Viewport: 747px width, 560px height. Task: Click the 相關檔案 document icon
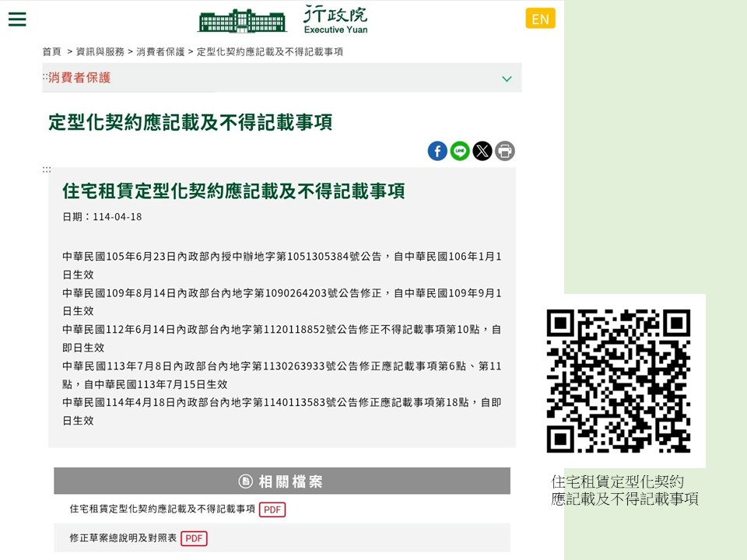coord(245,480)
